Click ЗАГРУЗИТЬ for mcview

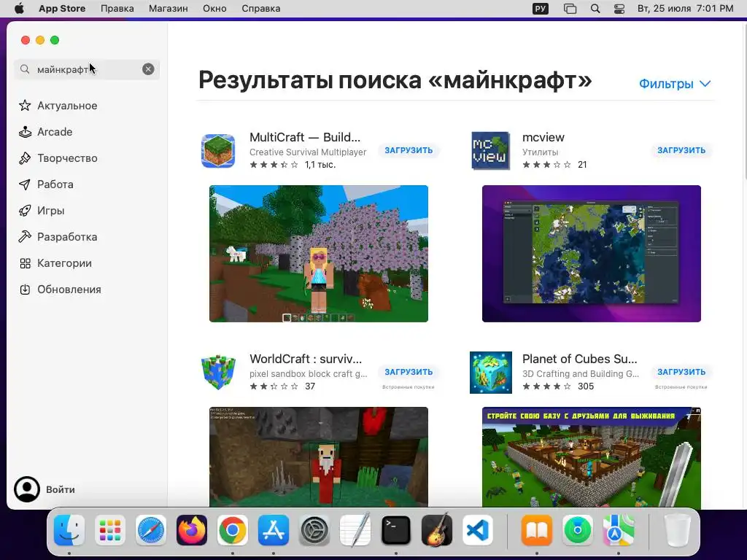coord(681,150)
